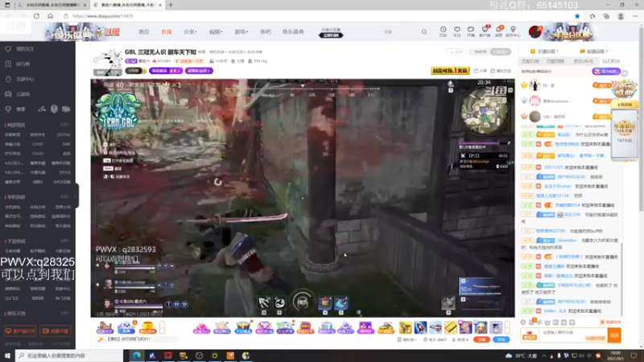Open the browser home button
Image resolution: width=644 pixels, height=362 pixels.
coord(50,16)
